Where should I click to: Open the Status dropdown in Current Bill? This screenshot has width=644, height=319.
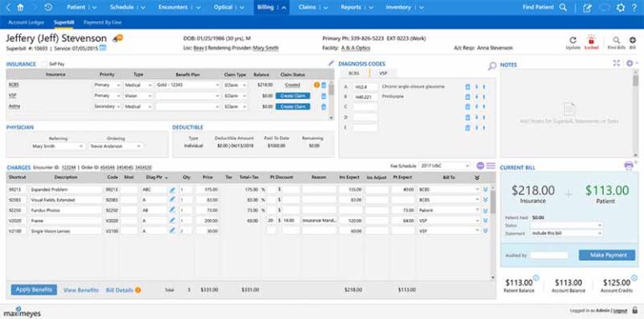pos(566,225)
